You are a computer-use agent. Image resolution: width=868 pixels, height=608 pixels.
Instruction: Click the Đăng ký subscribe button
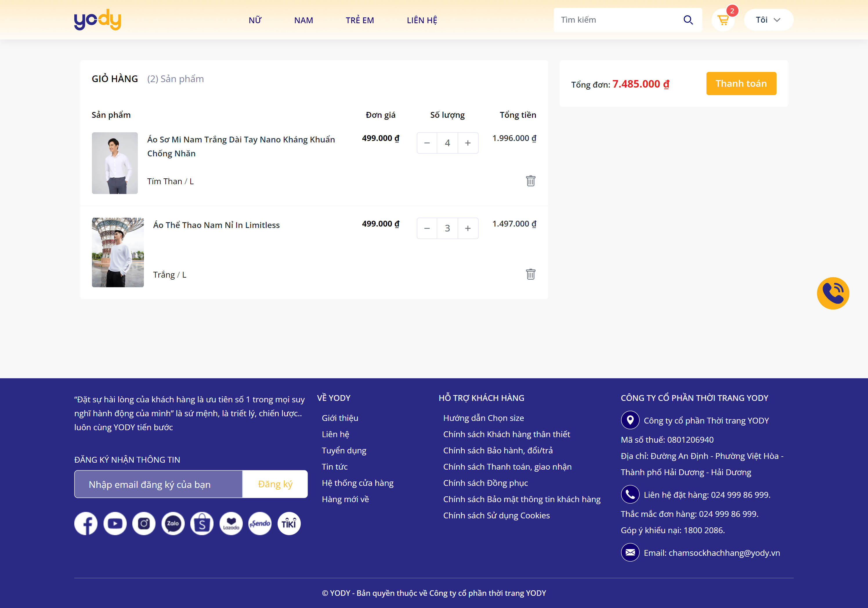click(x=275, y=484)
